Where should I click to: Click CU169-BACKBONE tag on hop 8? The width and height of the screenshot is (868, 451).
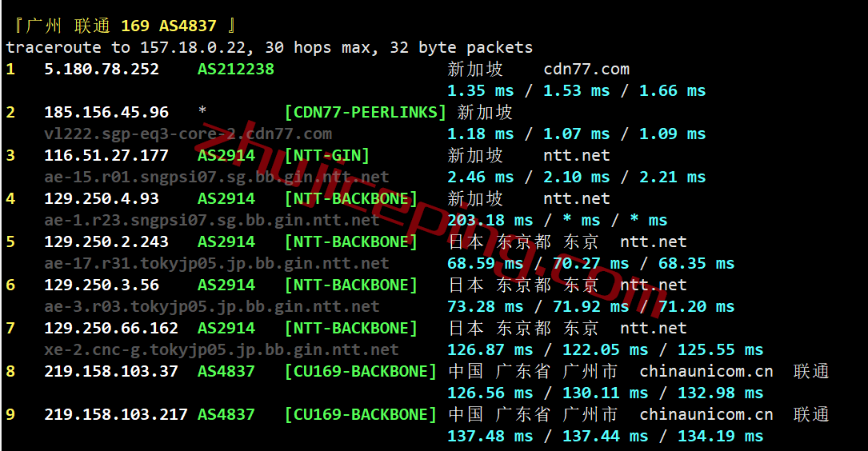click(x=361, y=371)
